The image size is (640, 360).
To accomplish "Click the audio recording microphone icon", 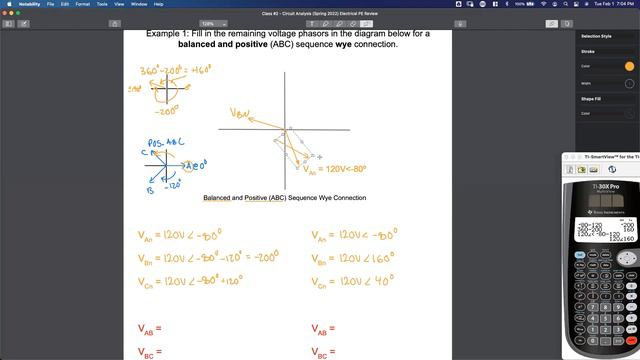I will pyautogui.click(x=460, y=24).
